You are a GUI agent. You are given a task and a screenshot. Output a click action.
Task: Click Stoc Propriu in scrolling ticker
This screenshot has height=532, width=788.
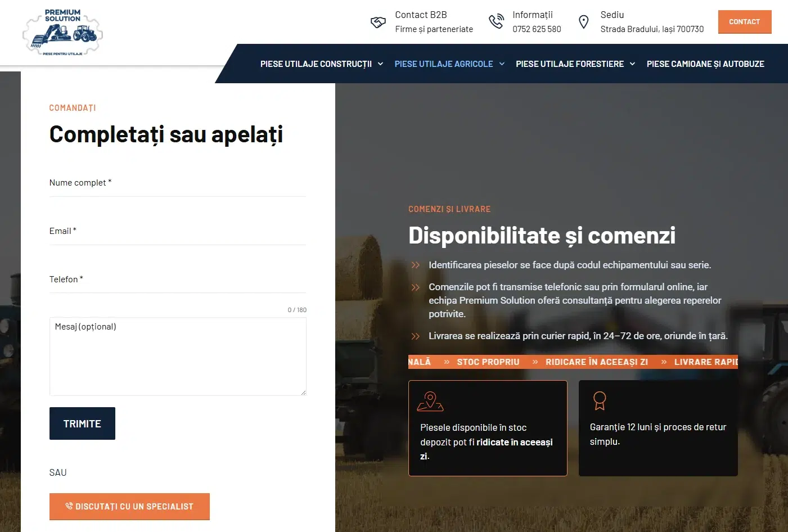488,362
